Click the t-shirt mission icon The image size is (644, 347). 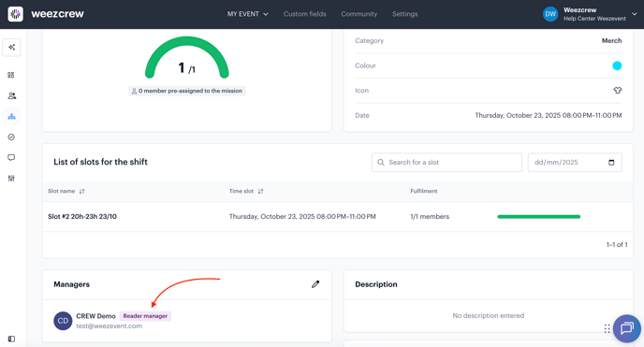point(617,90)
